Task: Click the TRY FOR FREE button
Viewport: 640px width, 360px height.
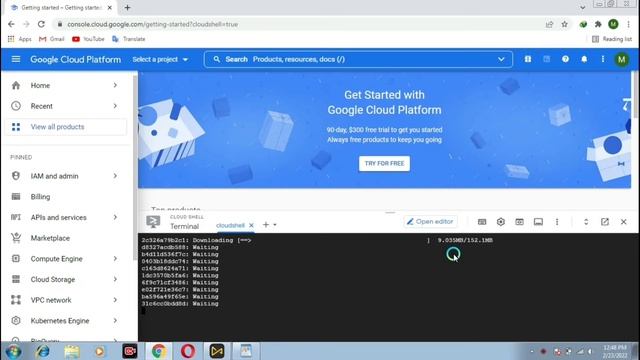Action: [x=384, y=163]
